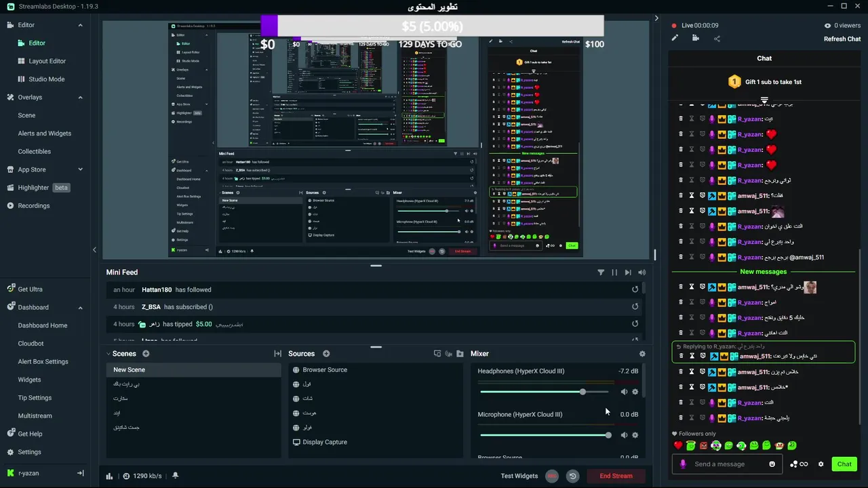This screenshot has height=488, width=868.
Task: Click the $5 (5.00%) goal progress bar
Action: pyautogui.click(x=432, y=26)
